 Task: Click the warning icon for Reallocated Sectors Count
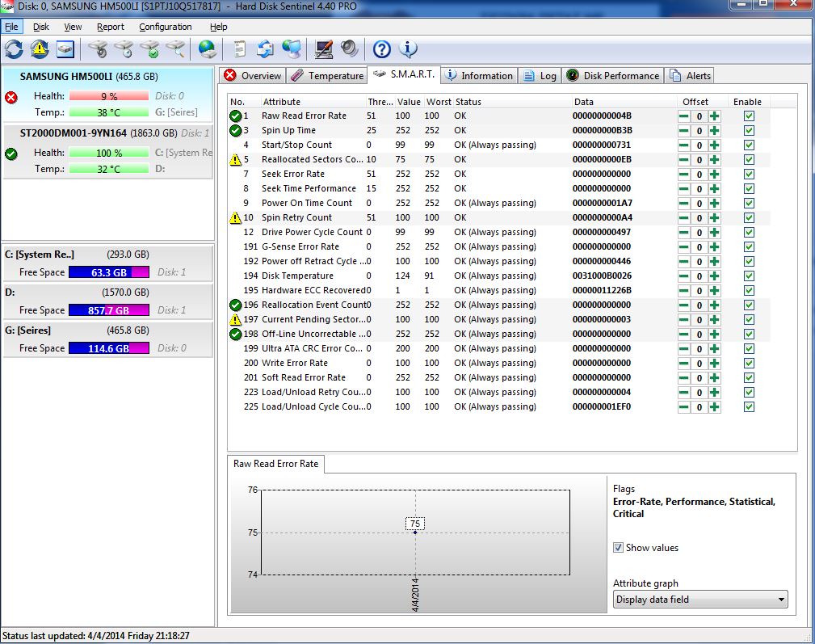click(x=236, y=159)
